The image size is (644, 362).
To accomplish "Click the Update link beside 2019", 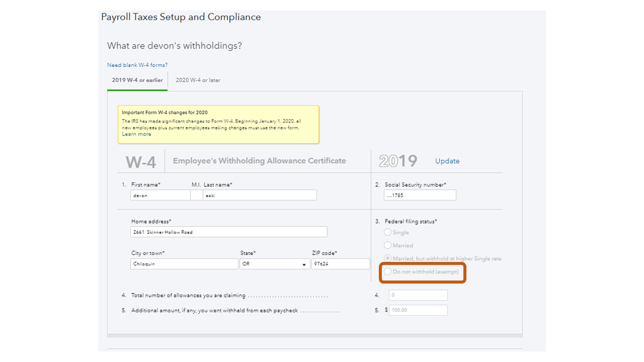I will (x=447, y=161).
